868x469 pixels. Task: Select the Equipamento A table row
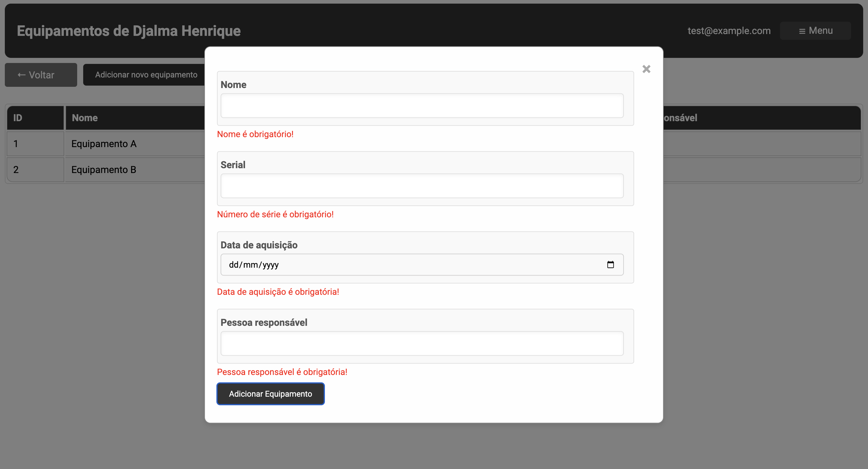pyautogui.click(x=103, y=143)
